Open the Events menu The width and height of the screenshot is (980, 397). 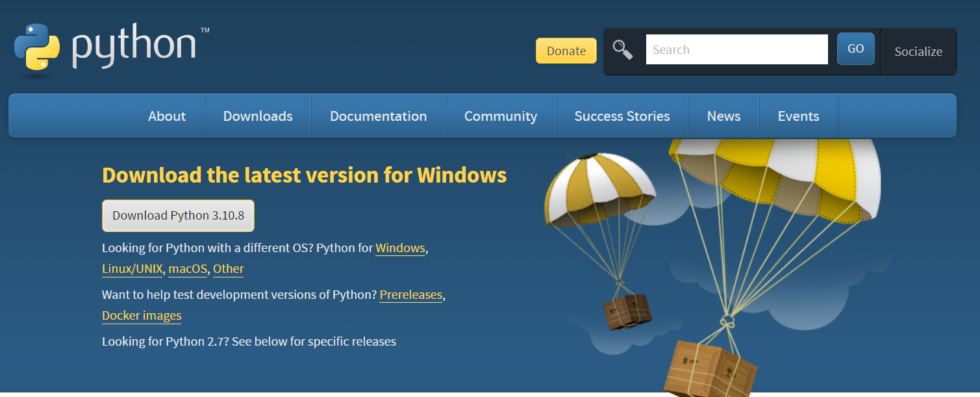pyautogui.click(x=799, y=116)
